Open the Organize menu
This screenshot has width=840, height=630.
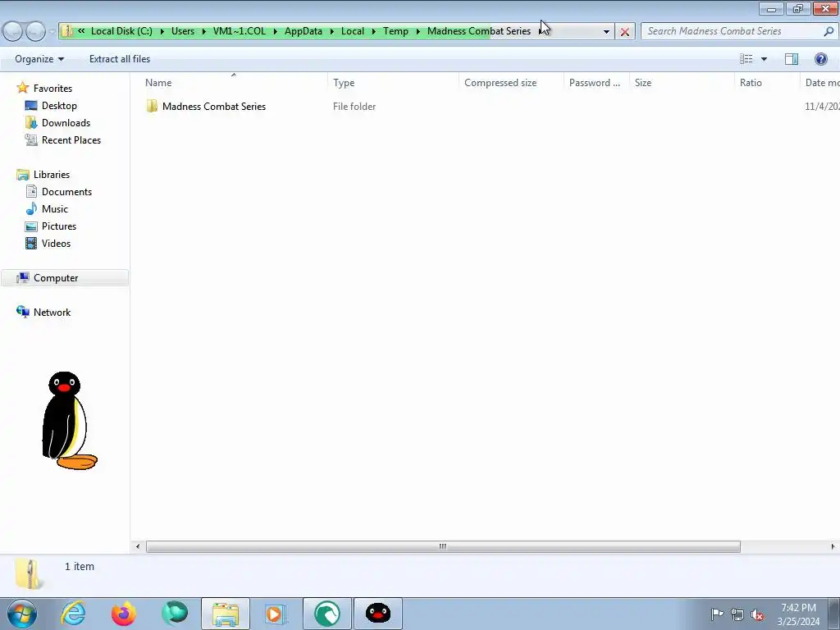tap(39, 59)
